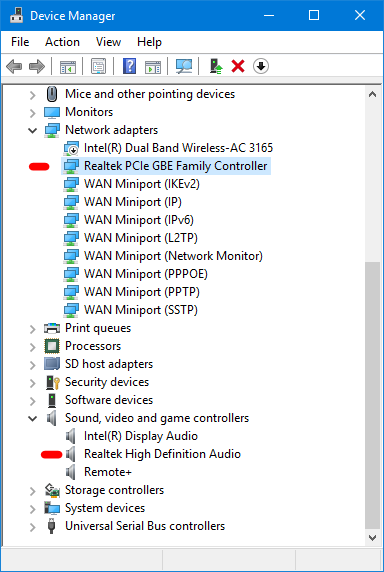Open the Action menu
The height and width of the screenshot is (572, 384).
pyautogui.click(x=62, y=42)
